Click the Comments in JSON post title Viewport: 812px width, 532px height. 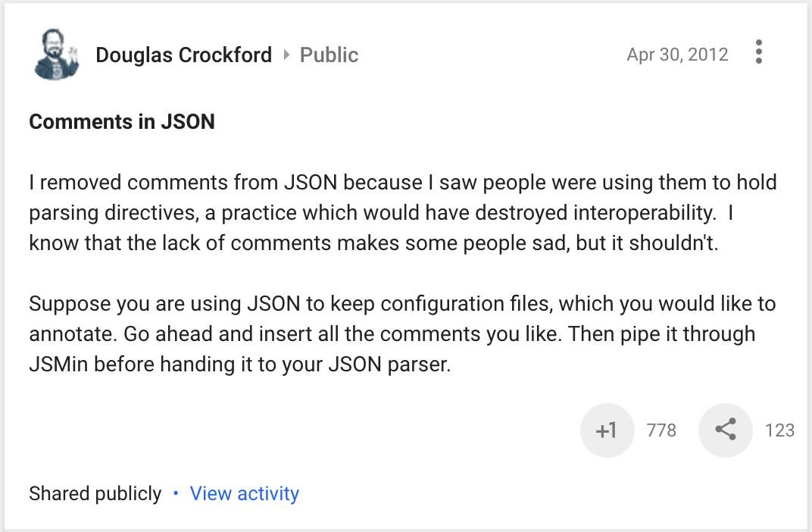click(122, 122)
